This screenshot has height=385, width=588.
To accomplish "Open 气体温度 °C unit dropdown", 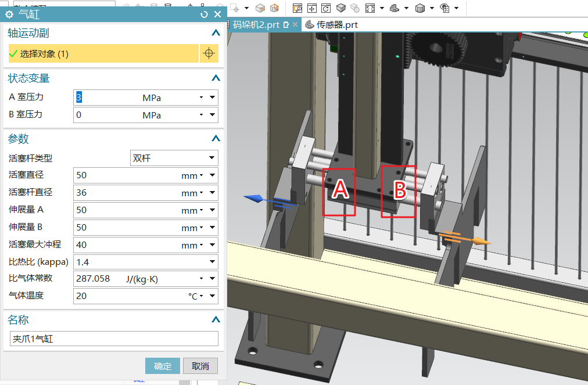I will pyautogui.click(x=202, y=296).
